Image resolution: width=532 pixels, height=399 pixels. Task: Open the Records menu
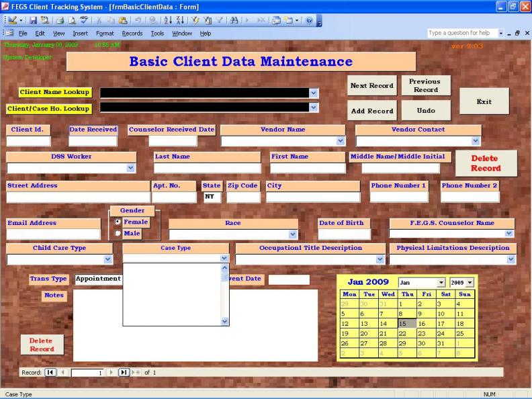point(132,34)
